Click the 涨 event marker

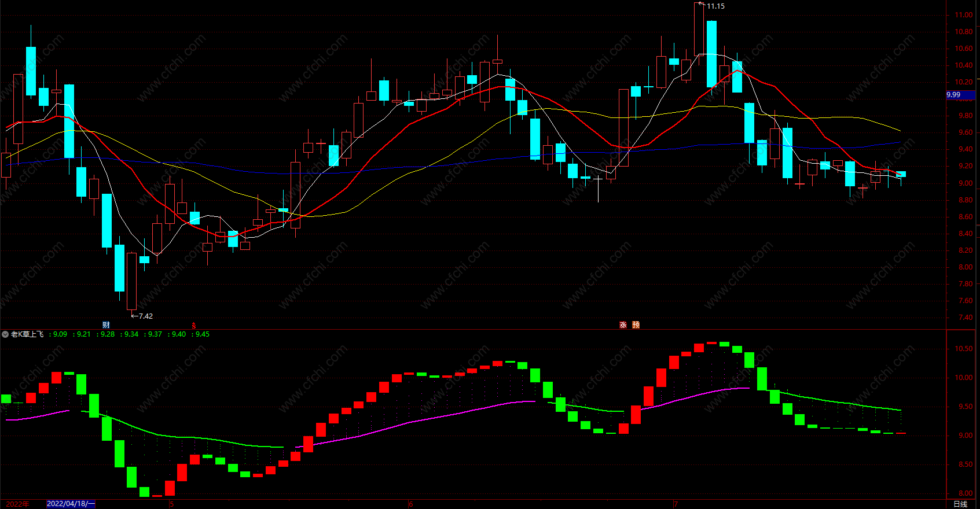coord(623,325)
